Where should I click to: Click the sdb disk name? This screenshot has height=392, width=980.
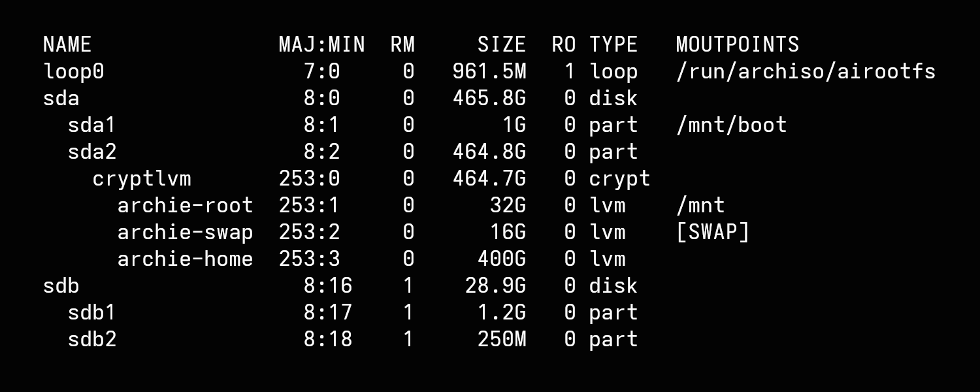pos(61,286)
